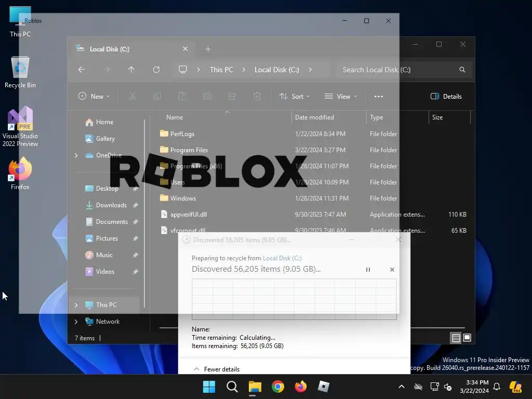
Task: Click the Local Disk (C:) link in dialog
Action: click(x=282, y=258)
